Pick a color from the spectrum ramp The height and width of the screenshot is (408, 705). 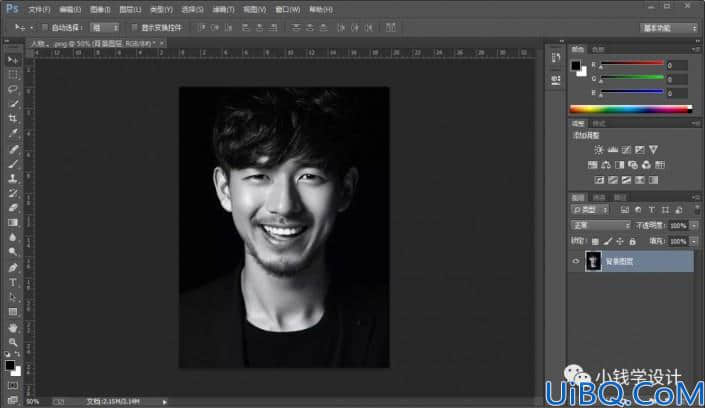(629, 109)
